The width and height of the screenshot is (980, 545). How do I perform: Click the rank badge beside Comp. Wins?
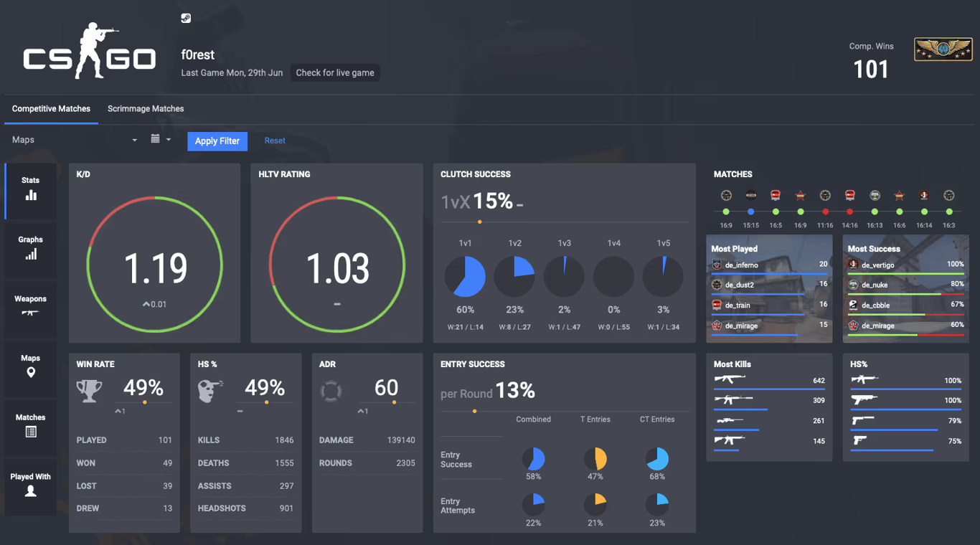pyautogui.click(x=943, y=49)
